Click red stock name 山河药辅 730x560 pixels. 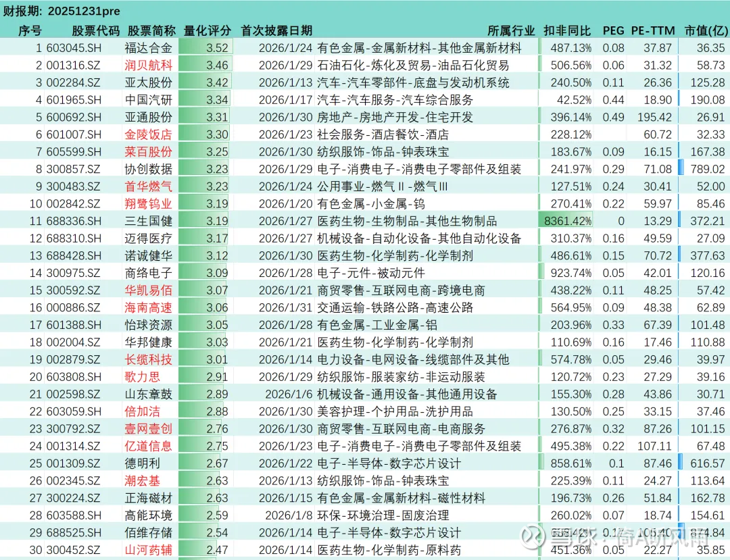tap(149, 551)
